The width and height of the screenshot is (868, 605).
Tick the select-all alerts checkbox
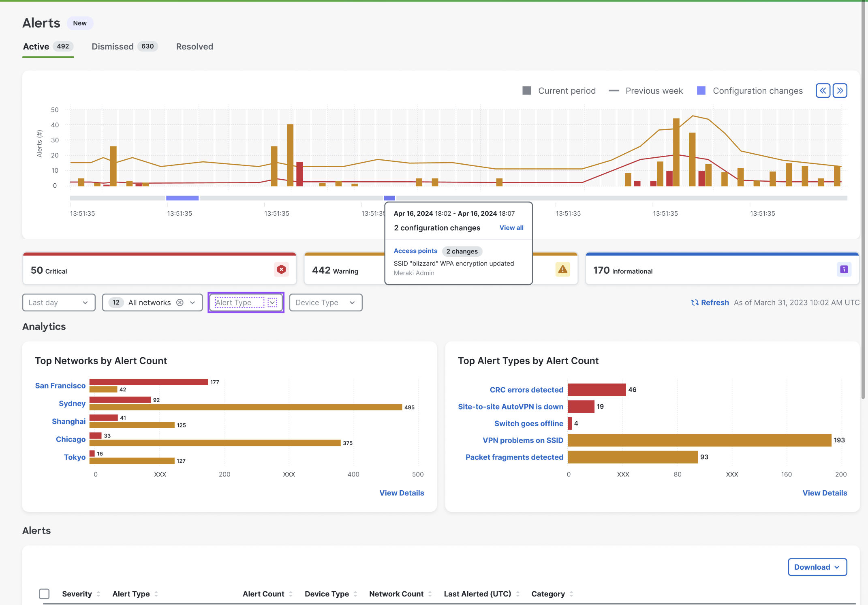click(44, 594)
